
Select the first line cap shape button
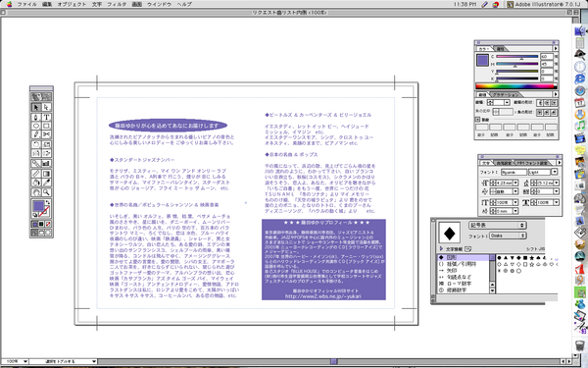(x=540, y=103)
